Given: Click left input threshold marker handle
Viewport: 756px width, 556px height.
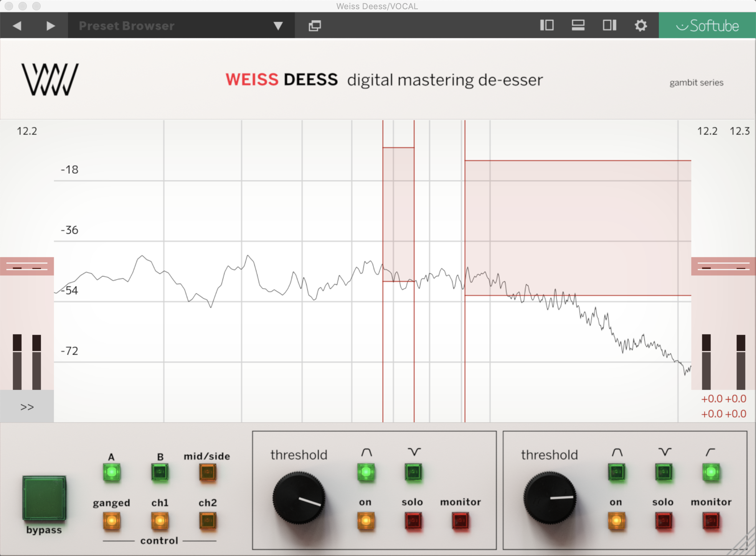Looking at the screenshot, I should (27, 266).
